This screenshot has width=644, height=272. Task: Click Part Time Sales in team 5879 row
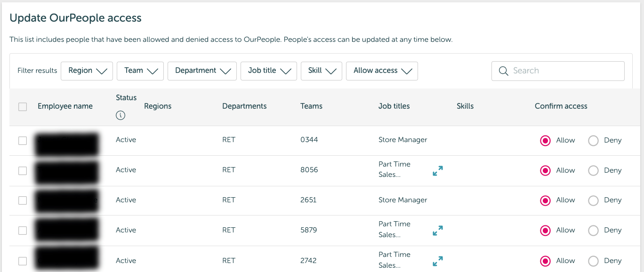coord(394,229)
